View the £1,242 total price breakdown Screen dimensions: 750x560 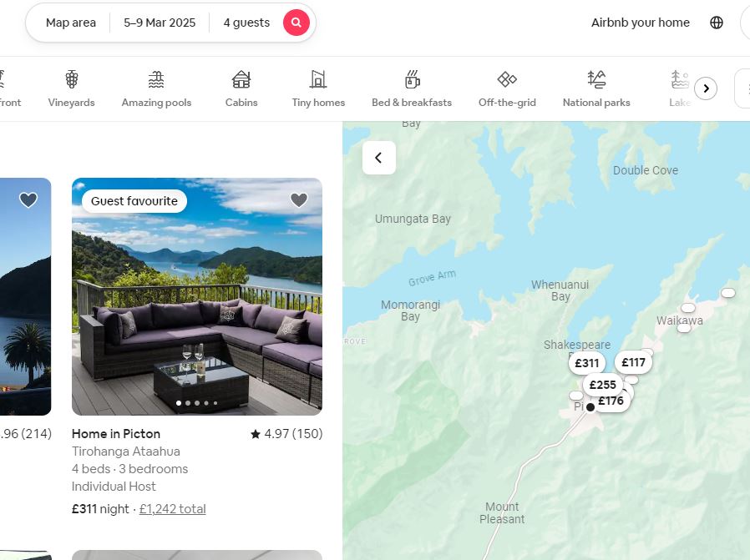173,509
